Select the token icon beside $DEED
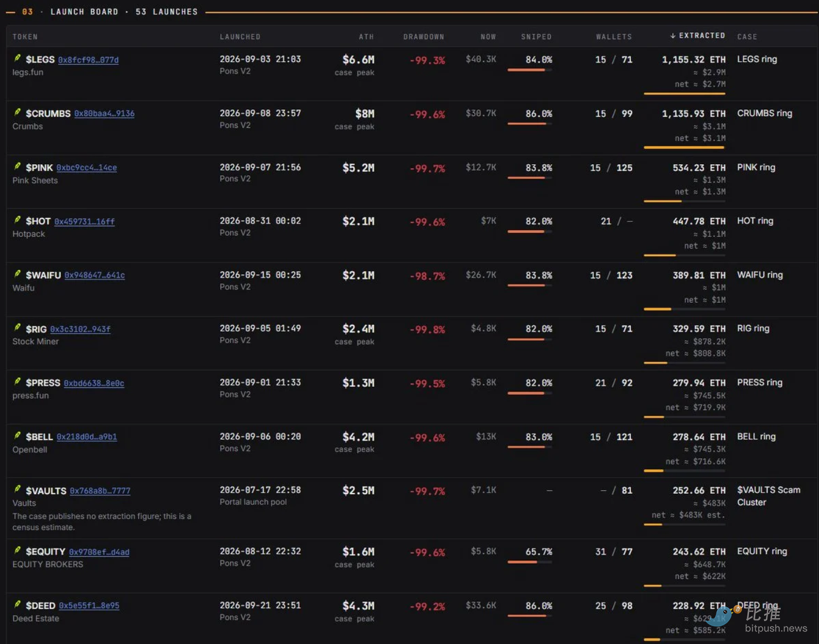 17,605
